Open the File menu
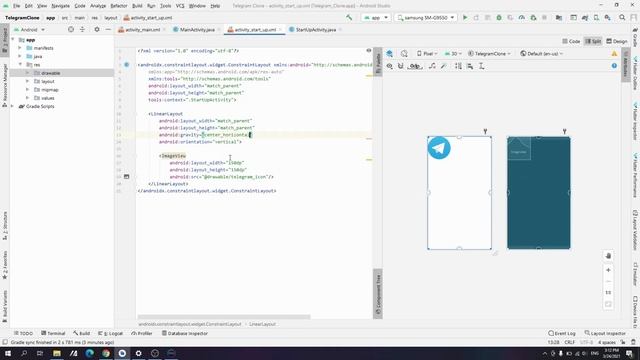The width and height of the screenshot is (640, 360). (x=16, y=6)
